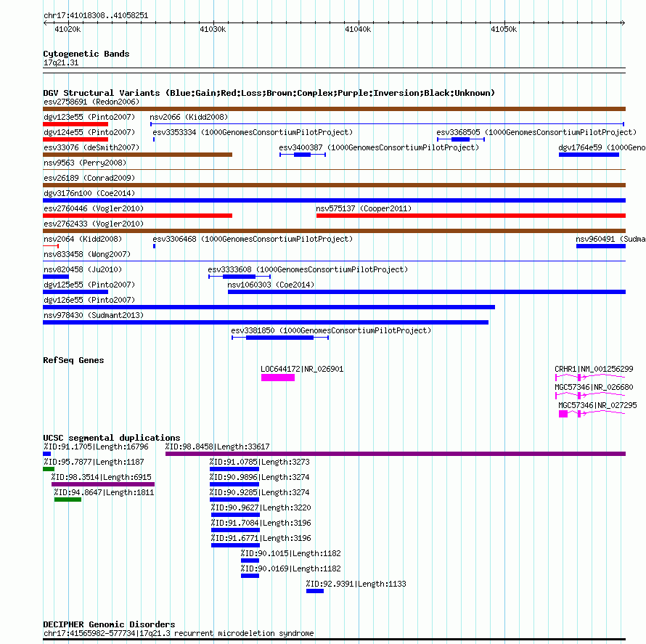The image size is (646, 644).
Task: Select esv2762433 (Vogler2010) label
Action: click(94, 224)
